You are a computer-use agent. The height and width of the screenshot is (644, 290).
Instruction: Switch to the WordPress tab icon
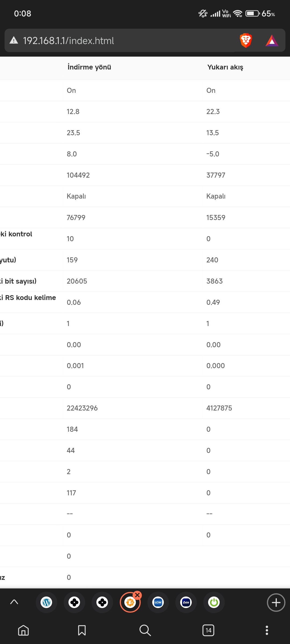pos(46,603)
